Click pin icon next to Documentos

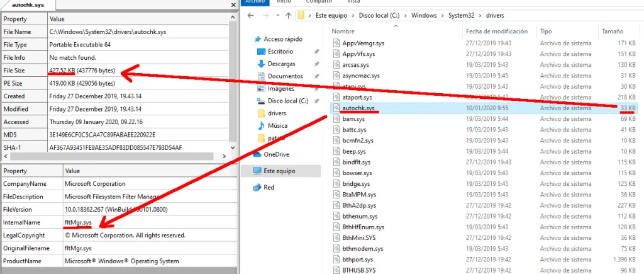pos(316,76)
